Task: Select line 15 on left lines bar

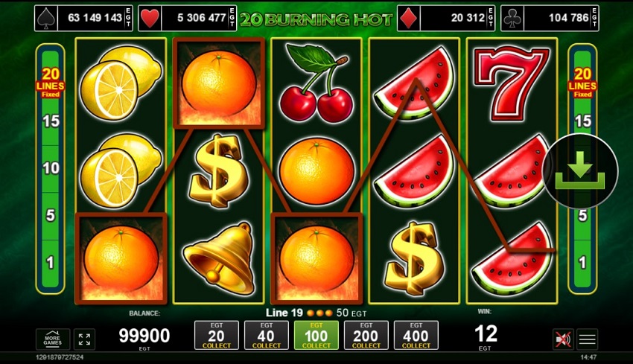Action: click(x=51, y=121)
